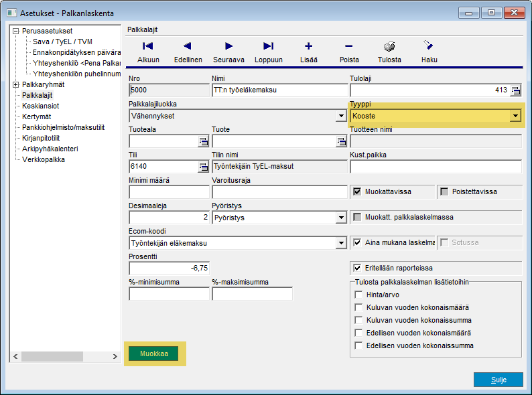Viewport: 532px width, 395px height.
Task: Jump to last record with Loppuun
Action: pyautogui.click(x=269, y=52)
